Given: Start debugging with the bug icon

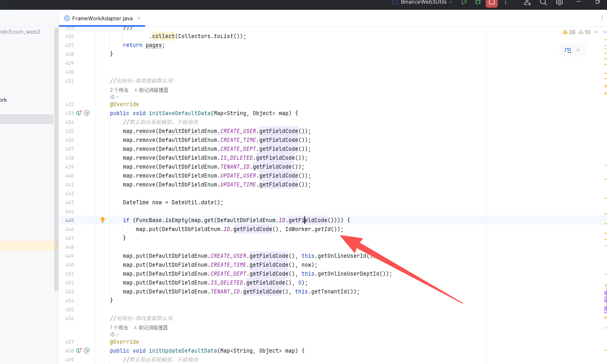Looking at the screenshot, I should pyautogui.click(x=478, y=2).
